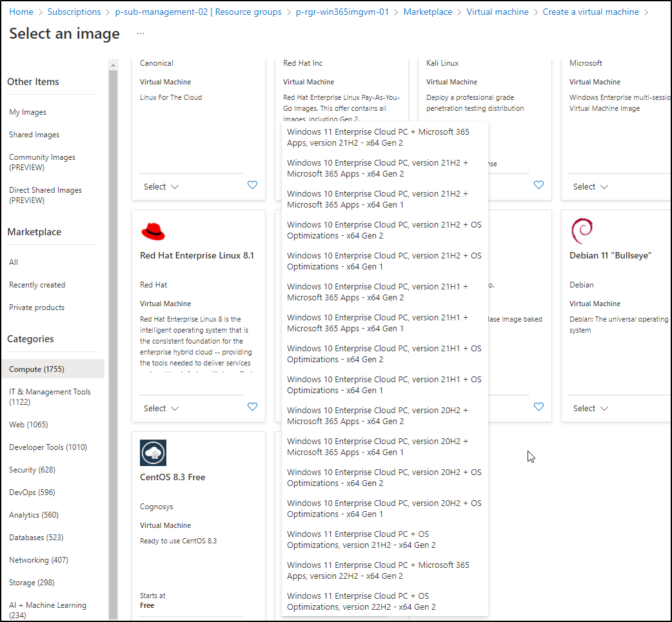Show Private products

coord(37,307)
